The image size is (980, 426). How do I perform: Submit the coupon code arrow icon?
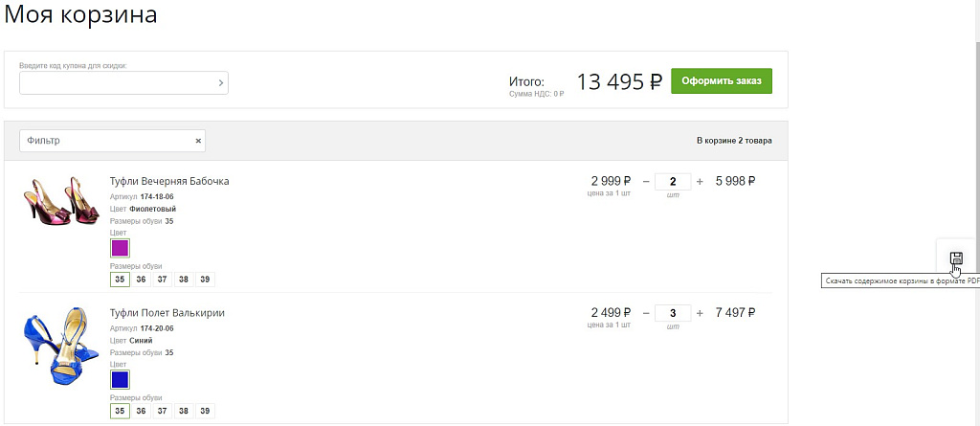point(221,83)
